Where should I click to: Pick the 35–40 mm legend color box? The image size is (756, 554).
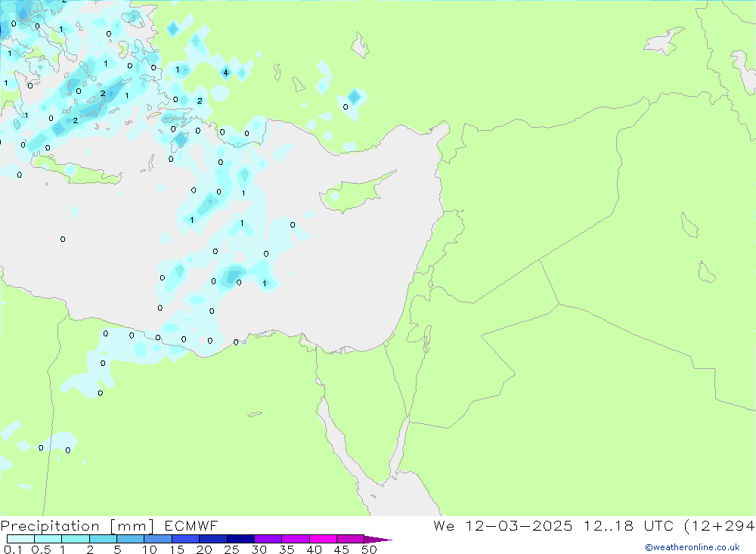pyautogui.click(x=296, y=539)
